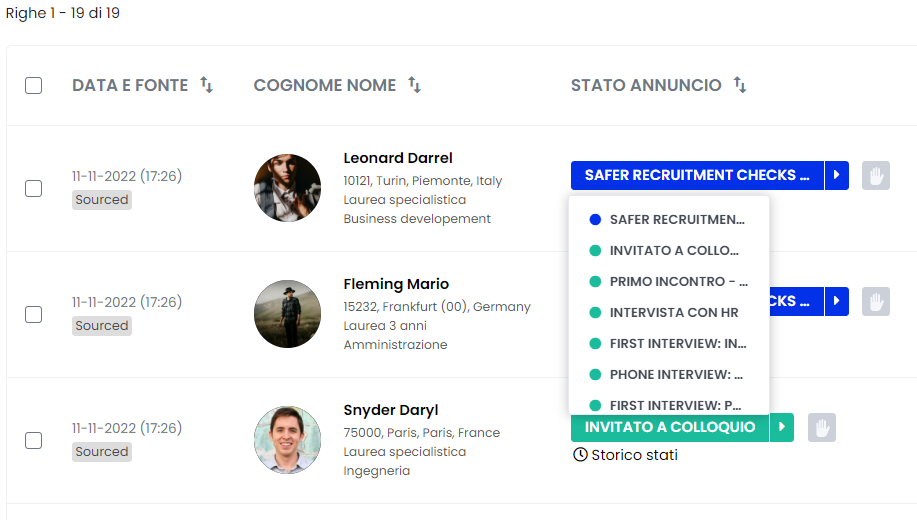Click the partly hidden status button for Fleming Mario

click(x=797, y=301)
